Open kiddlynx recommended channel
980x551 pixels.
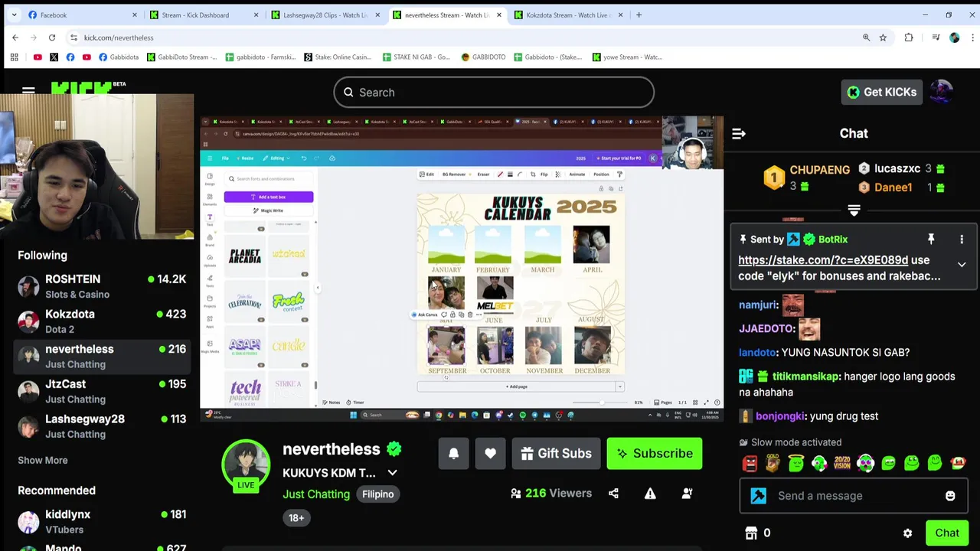coord(102,522)
